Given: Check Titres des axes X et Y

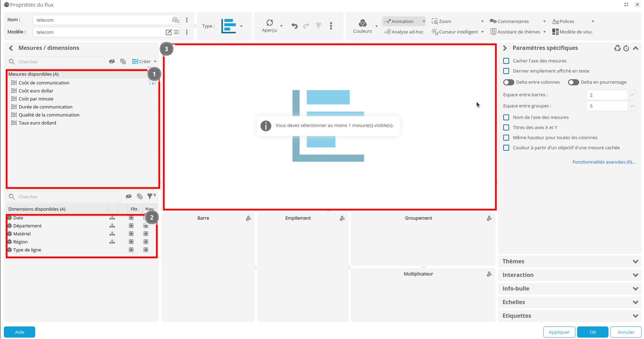Looking at the screenshot, I should tap(506, 128).
